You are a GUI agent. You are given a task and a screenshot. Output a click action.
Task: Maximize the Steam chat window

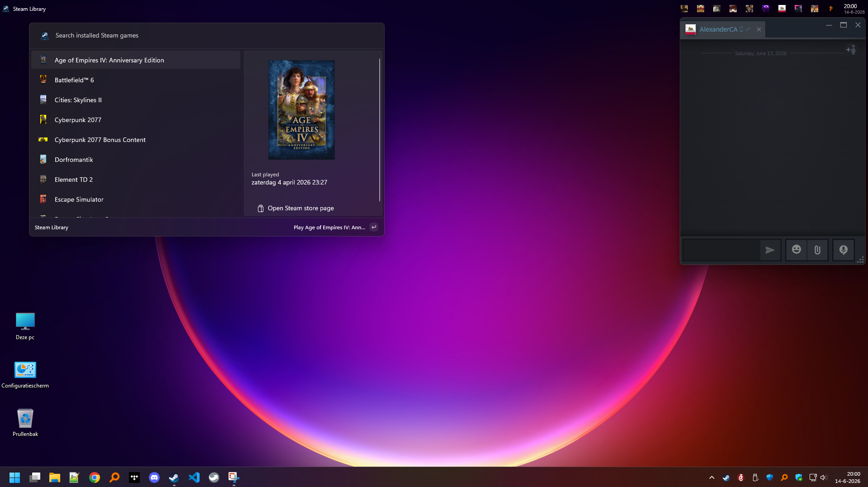tap(844, 25)
